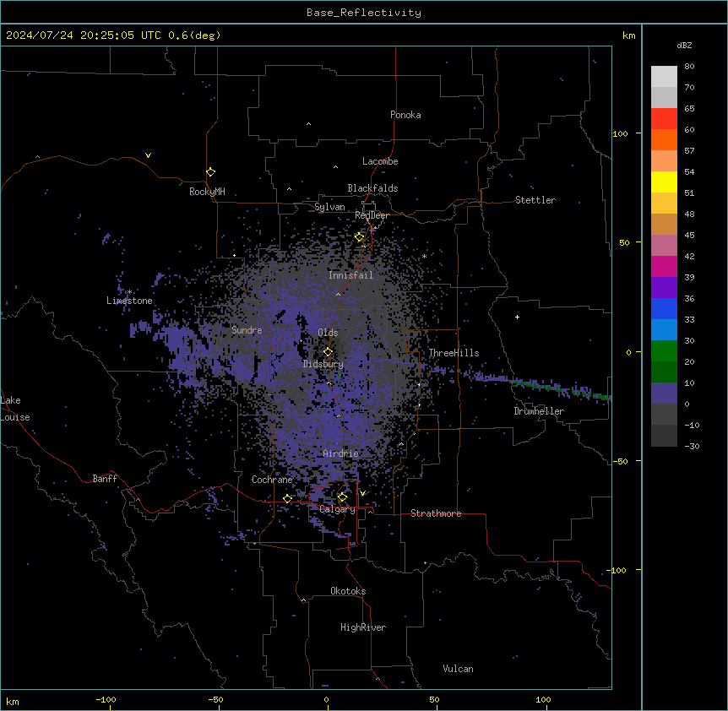
Task: Select the RockyMH label
Action: pos(207,192)
